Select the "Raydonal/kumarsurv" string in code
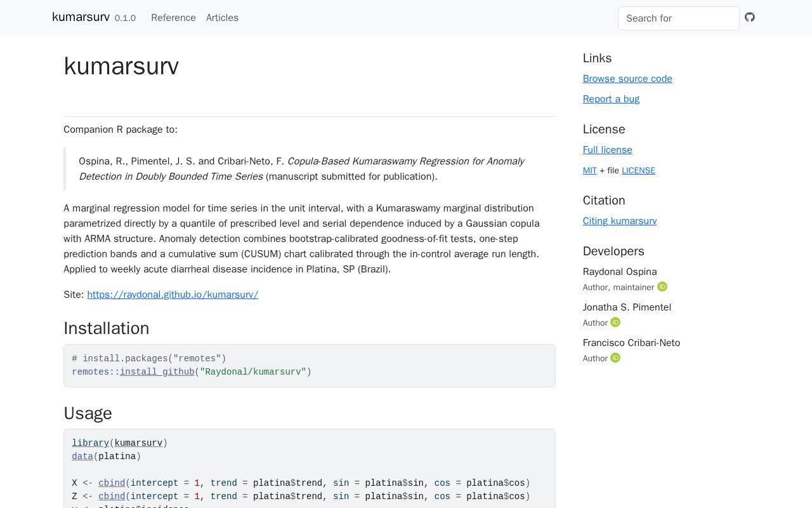This screenshot has width=812, height=508. (x=253, y=371)
